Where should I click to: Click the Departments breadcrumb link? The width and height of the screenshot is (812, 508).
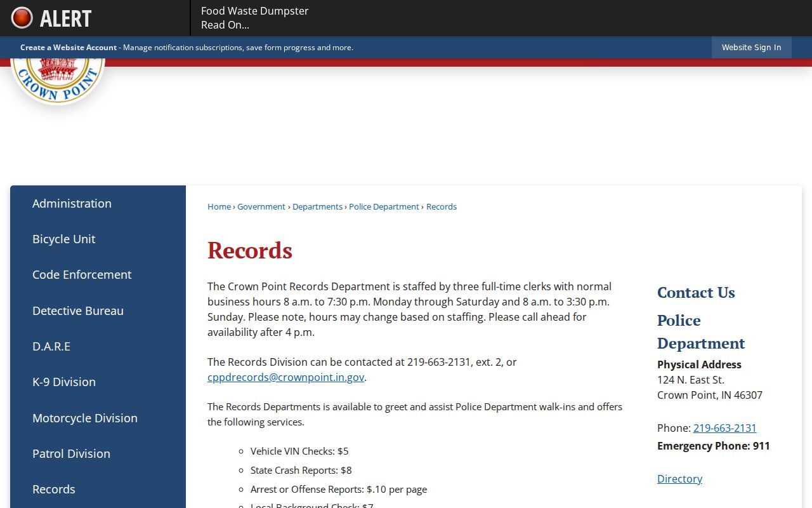pyautogui.click(x=317, y=206)
